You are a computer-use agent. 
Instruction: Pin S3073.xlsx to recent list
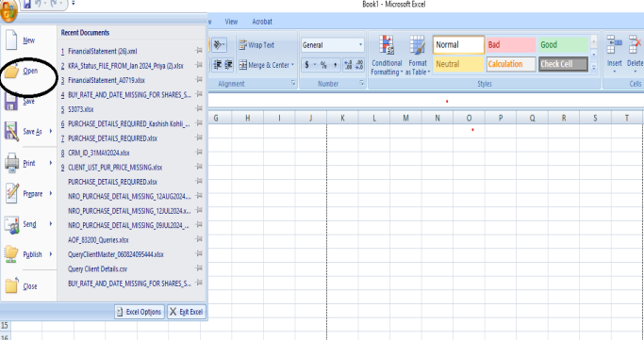(199, 108)
